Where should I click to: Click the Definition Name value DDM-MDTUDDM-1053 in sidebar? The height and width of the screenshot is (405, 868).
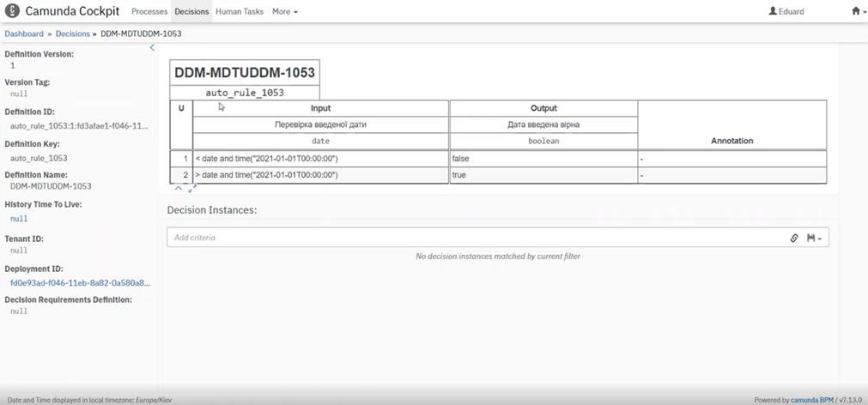[51, 186]
